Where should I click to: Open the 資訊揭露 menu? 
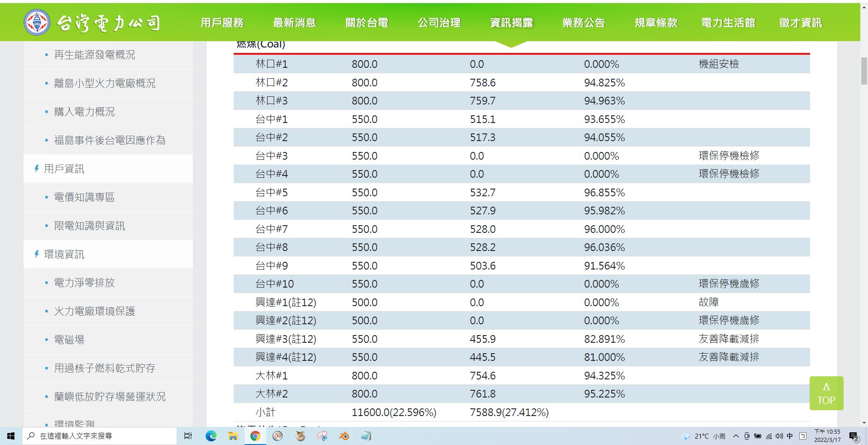511,23
